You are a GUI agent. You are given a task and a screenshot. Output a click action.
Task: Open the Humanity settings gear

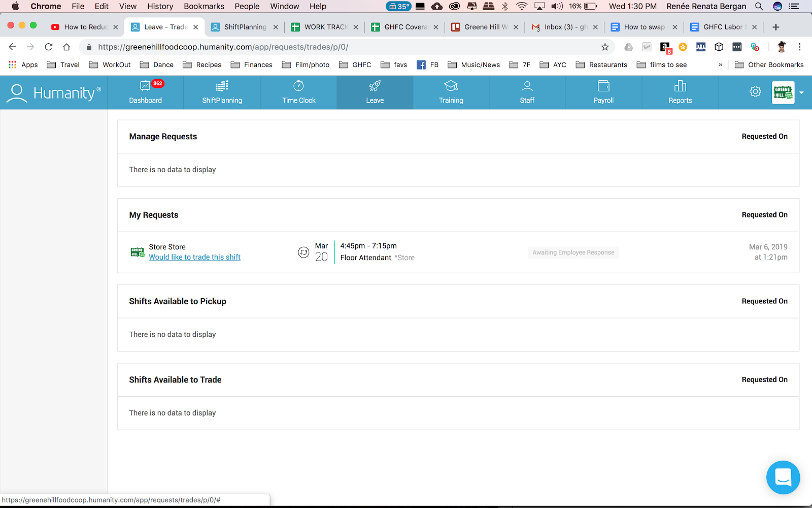pos(755,92)
